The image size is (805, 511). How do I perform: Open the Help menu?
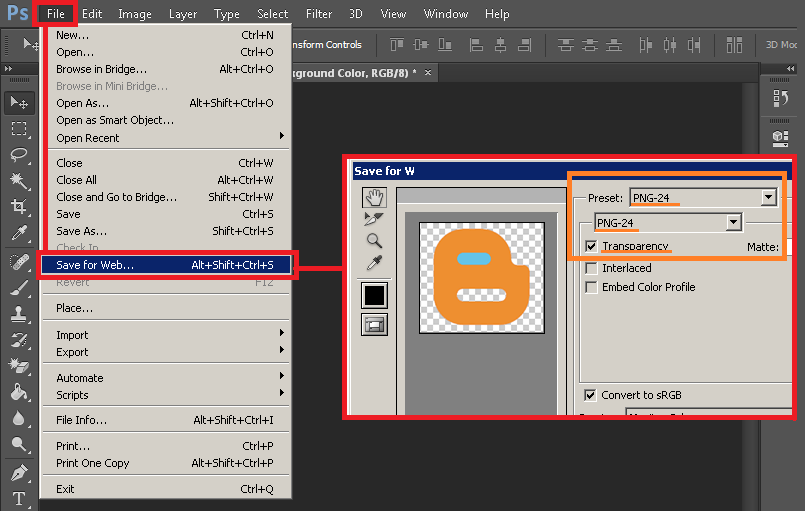497,14
